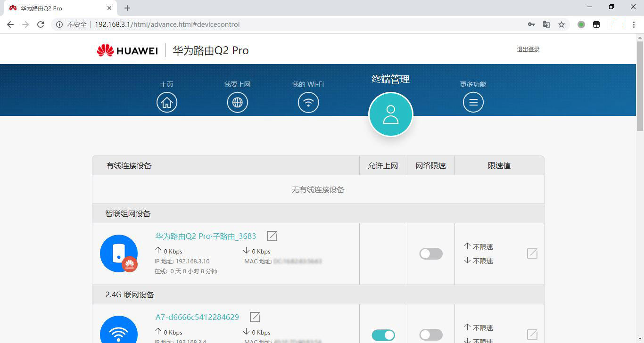Image resolution: width=644 pixels, height=343 pixels.
Task: Click 在线: 0 天 0 小时 8 分钟
Action: [186, 271]
